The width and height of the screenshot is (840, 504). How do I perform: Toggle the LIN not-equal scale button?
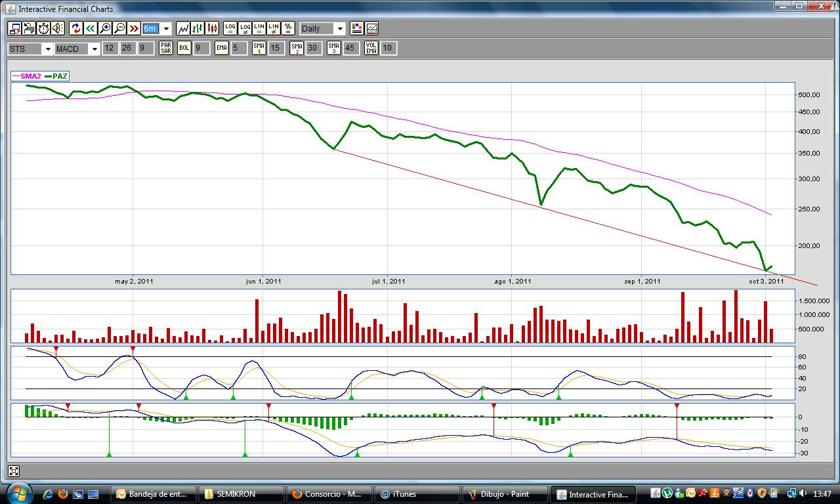274,28
